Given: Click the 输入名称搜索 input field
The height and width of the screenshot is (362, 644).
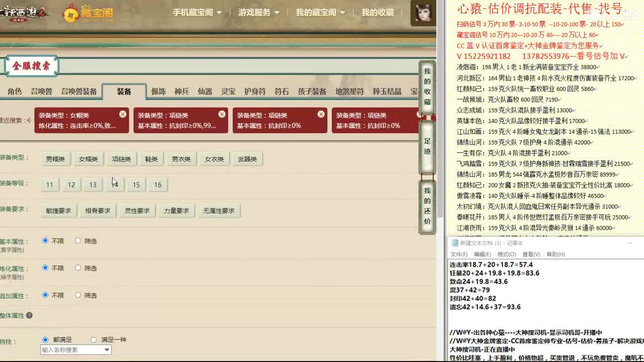Looking at the screenshot, I should coord(71,350).
